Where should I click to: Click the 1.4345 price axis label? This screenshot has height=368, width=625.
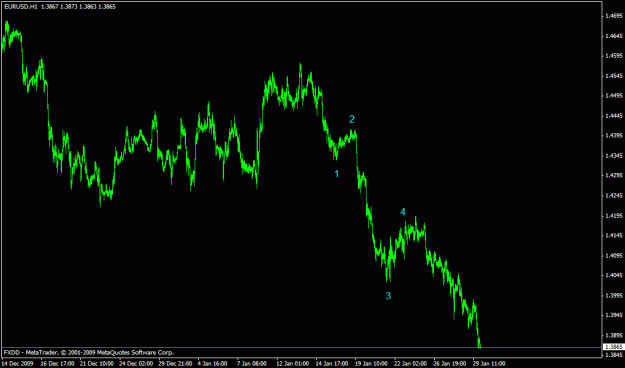(x=614, y=156)
